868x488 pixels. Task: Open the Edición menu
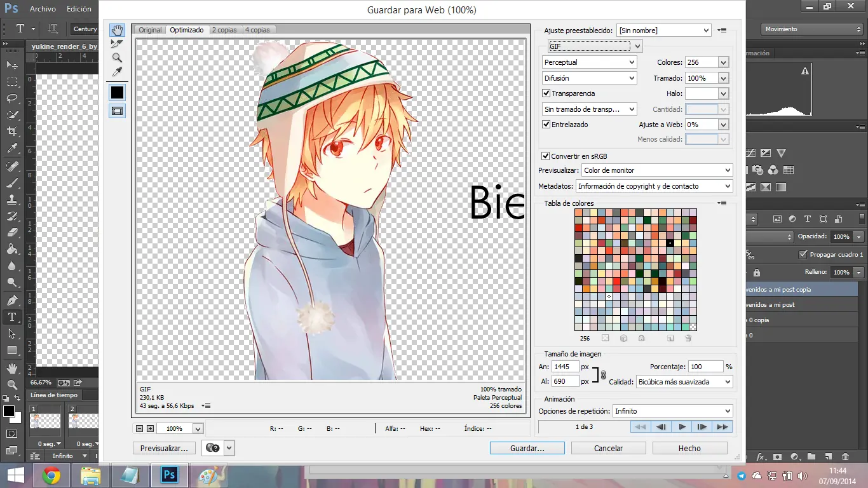[79, 9]
